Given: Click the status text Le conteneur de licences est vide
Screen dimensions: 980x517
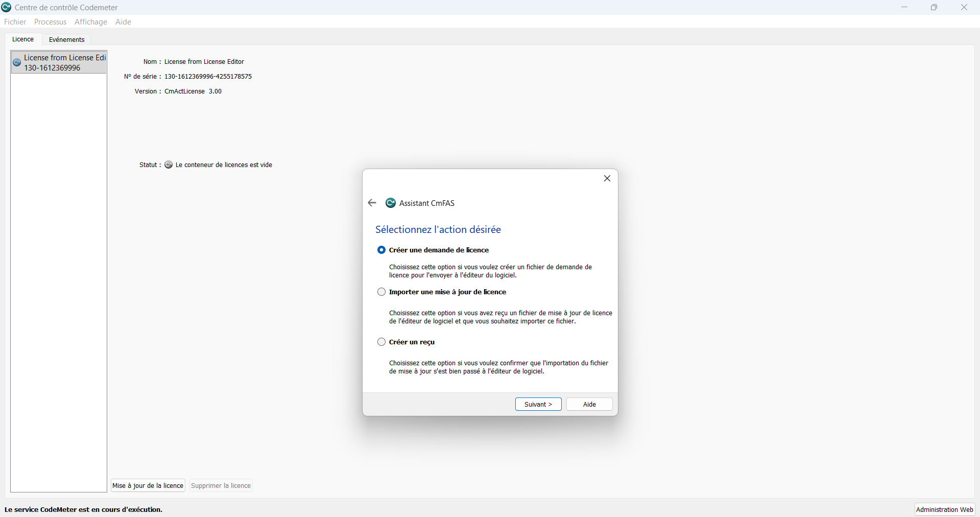Looking at the screenshot, I should (x=224, y=165).
